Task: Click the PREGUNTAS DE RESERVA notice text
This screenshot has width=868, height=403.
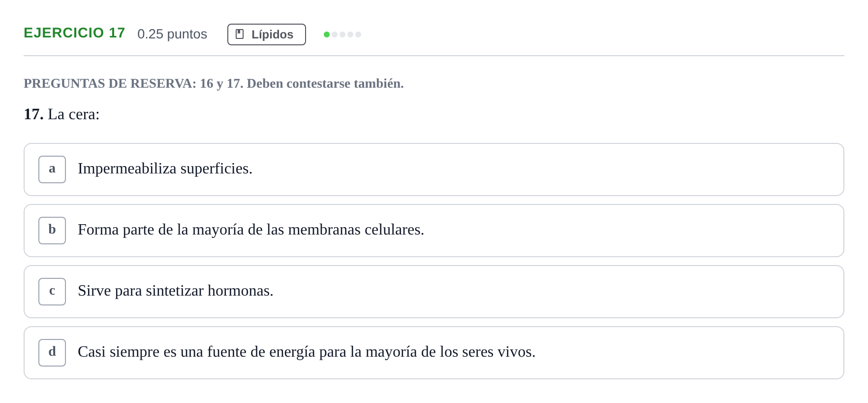Action: (214, 84)
